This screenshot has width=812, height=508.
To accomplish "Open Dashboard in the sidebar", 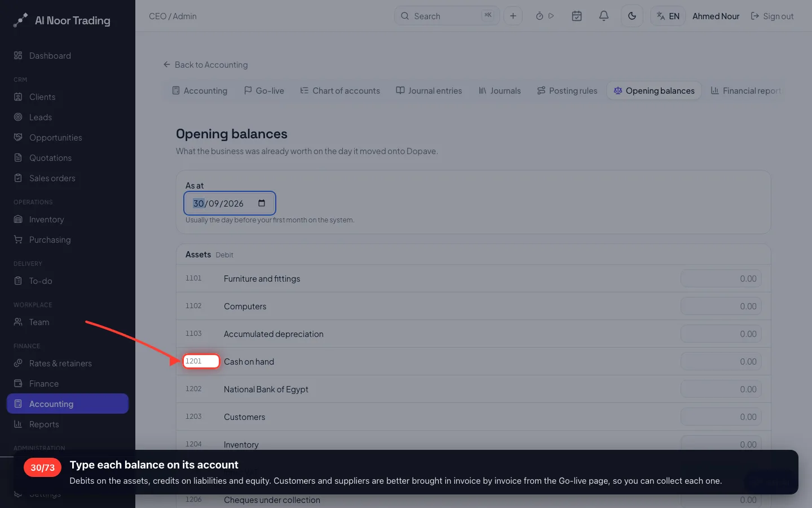I will click(68, 55).
